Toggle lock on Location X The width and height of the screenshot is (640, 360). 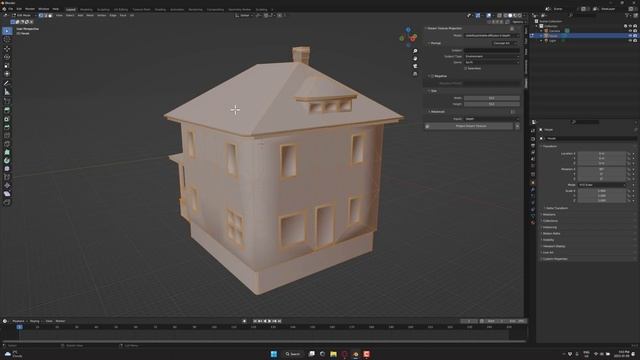629,154
